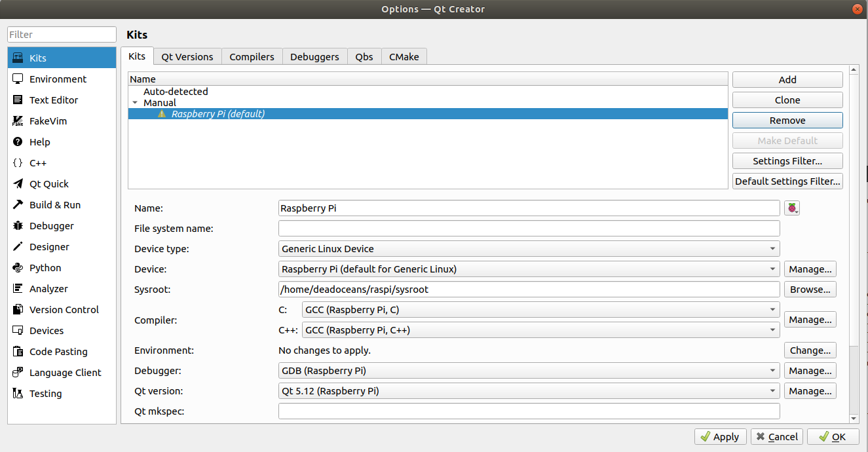This screenshot has width=868, height=452.
Task: Open Default Settings Filter... button
Action: 787,181
